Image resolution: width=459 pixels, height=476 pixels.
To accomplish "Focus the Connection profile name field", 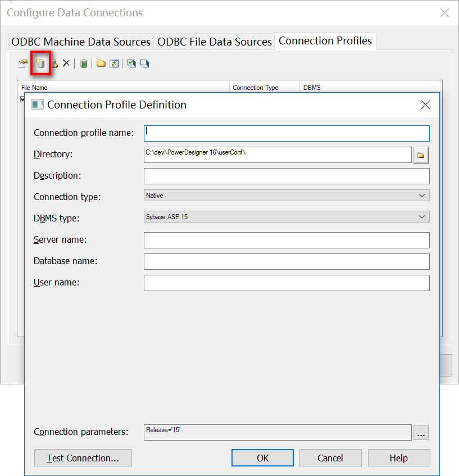I will tap(287, 133).
